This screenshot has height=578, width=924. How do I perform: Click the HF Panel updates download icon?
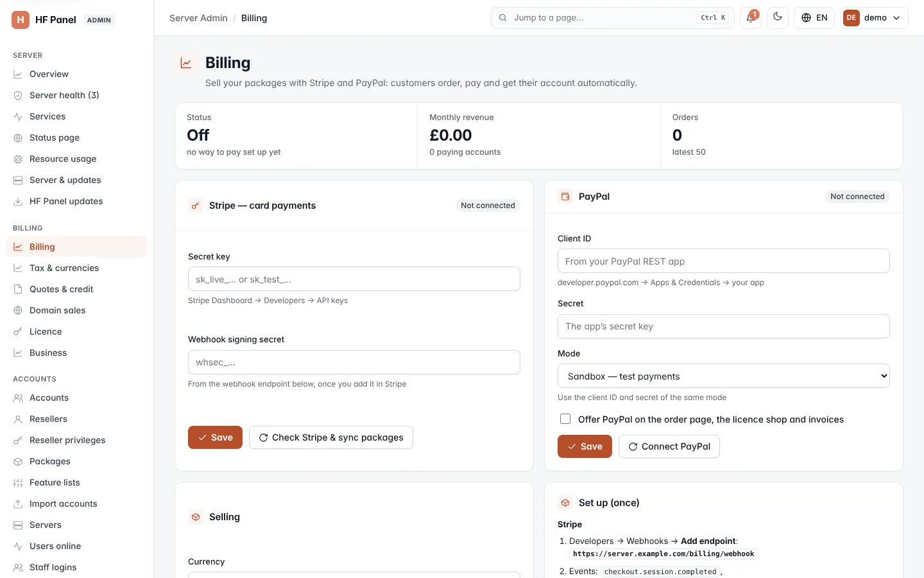[x=18, y=202]
